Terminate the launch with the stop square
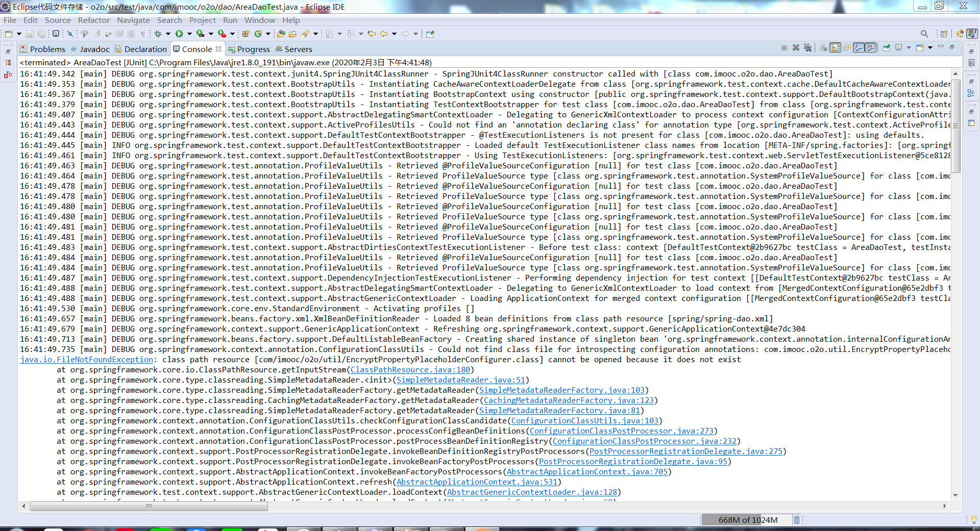Image resolution: width=980 pixels, height=531 pixels. (x=784, y=47)
